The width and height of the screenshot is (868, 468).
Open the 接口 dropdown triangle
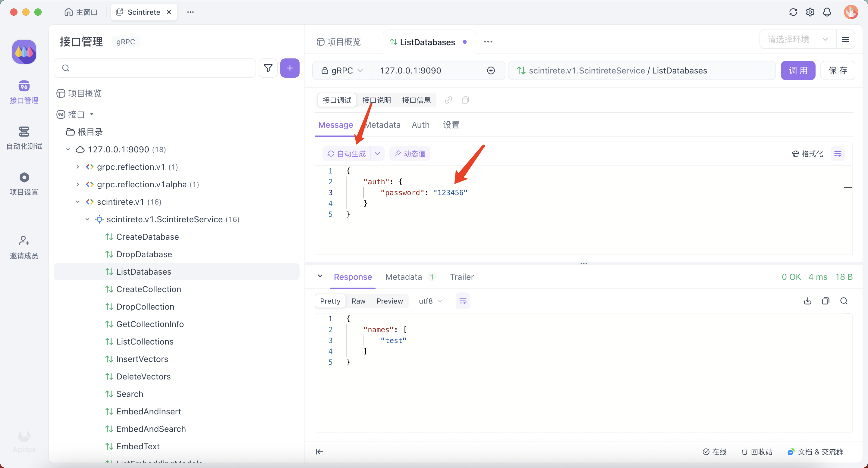pyautogui.click(x=92, y=114)
